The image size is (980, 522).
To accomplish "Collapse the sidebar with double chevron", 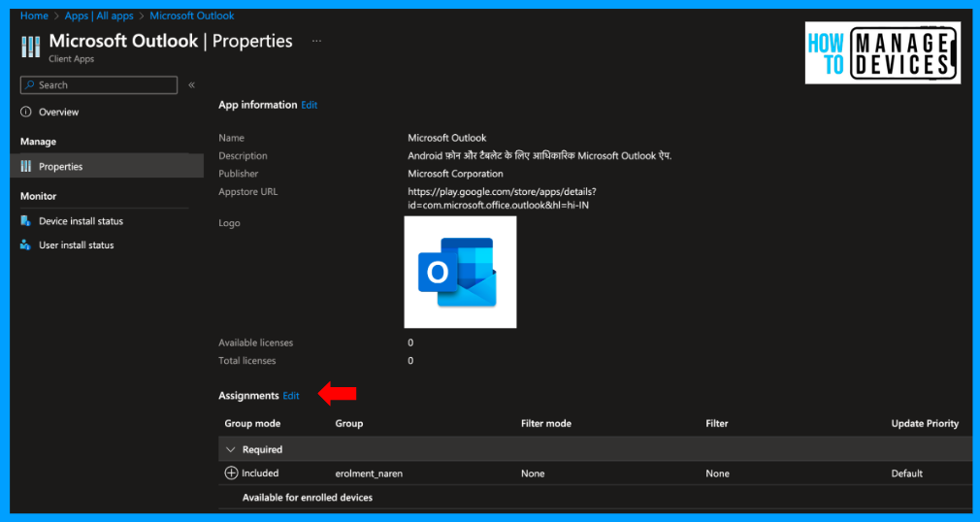I will 192,85.
